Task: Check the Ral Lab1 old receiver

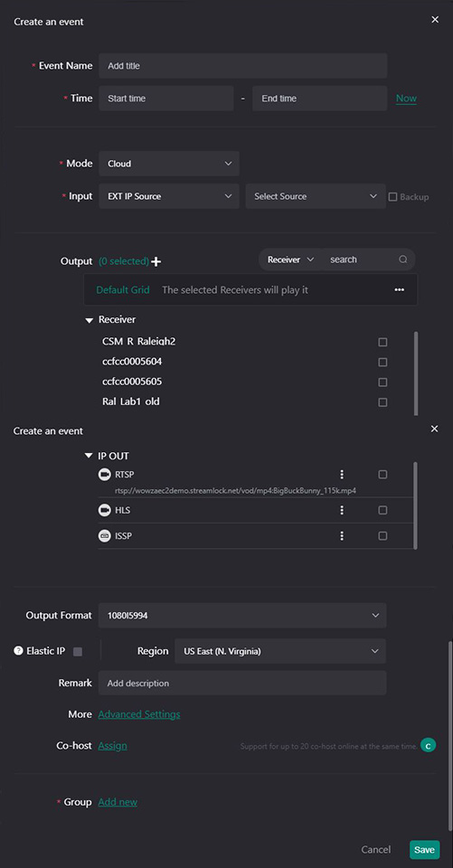Action: [382, 402]
